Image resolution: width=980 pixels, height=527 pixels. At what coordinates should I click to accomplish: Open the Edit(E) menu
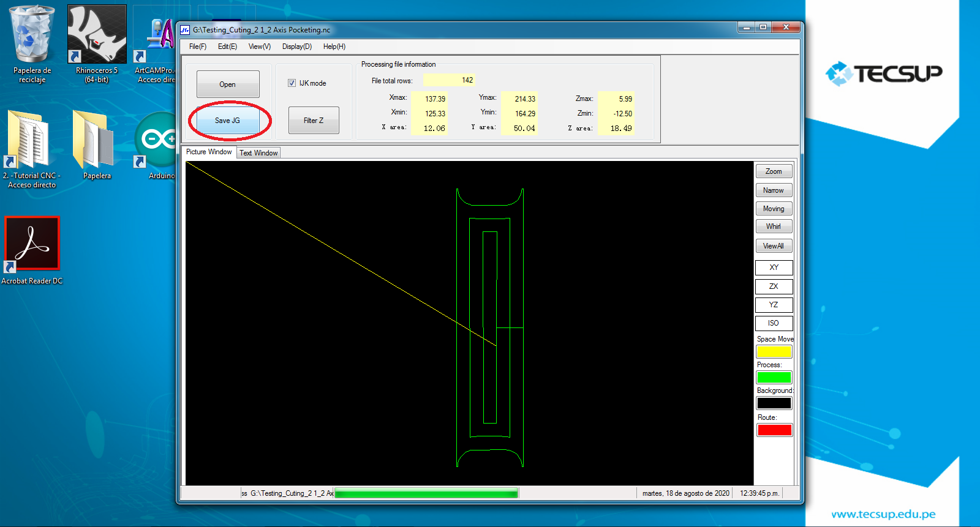coord(227,47)
